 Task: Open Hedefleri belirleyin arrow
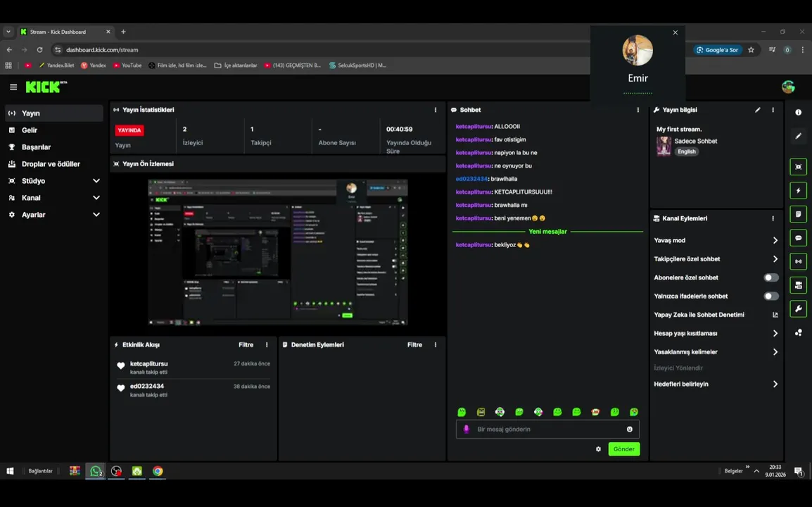pyautogui.click(x=775, y=384)
